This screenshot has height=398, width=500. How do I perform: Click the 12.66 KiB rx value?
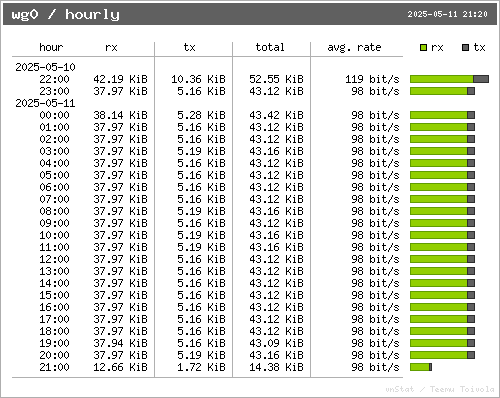(120, 367)
